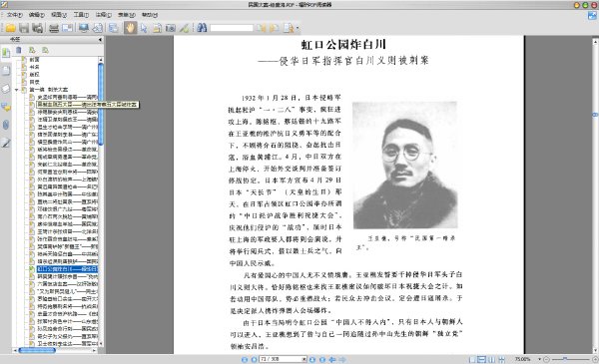The width and height of the screenshot is (599, 364).
Task: Open the Layers sidebar icon
Action: [6, 89]
